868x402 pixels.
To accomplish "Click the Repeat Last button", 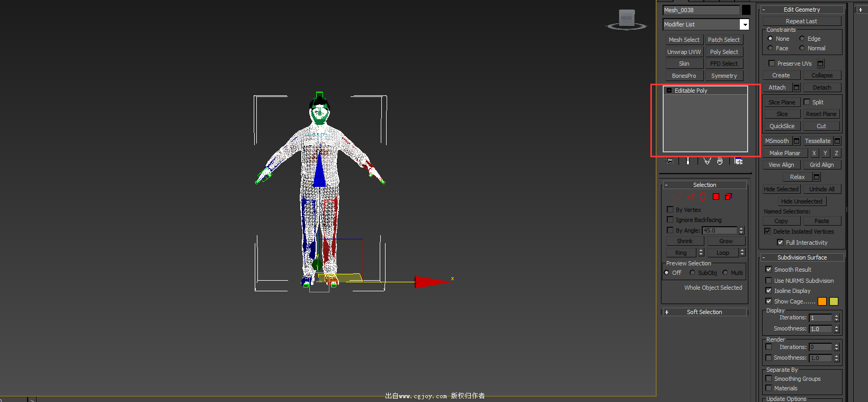I will point(801,21).
